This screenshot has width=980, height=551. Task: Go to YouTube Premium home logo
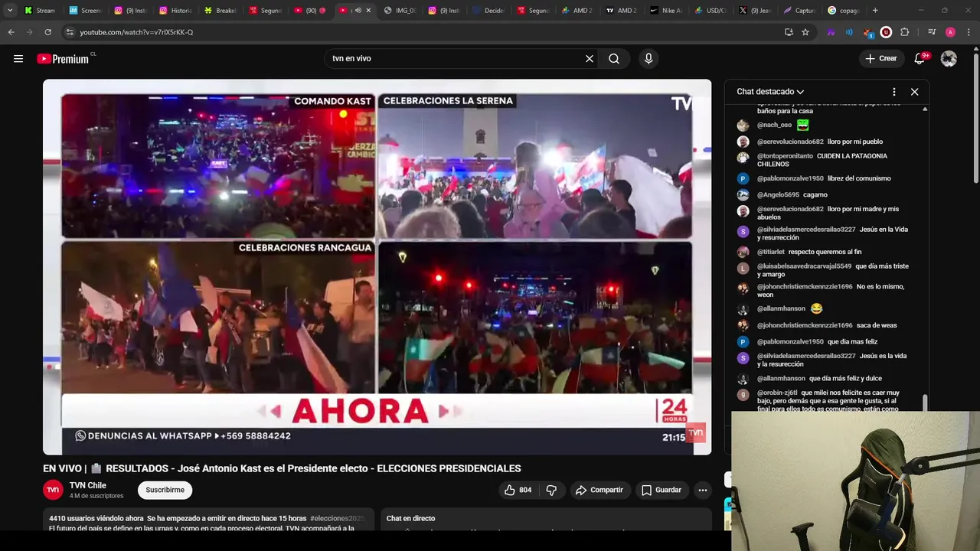(x=64, y=58)
